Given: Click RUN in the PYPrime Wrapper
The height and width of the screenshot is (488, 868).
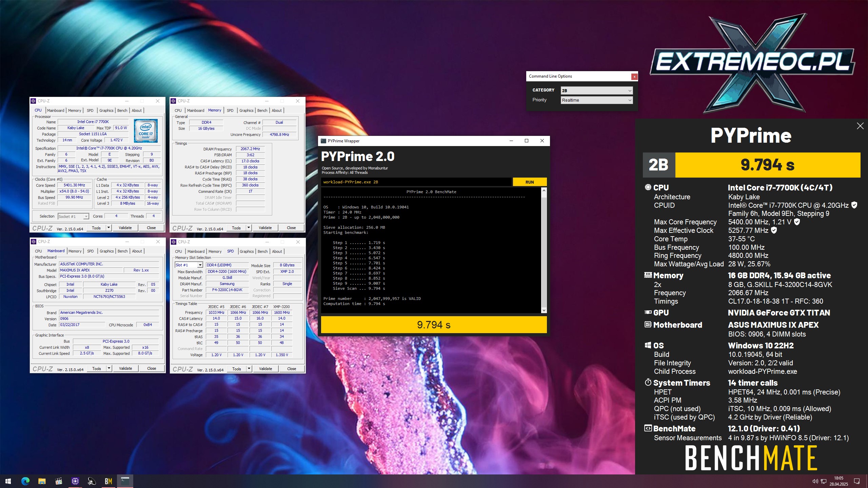Looking at the screenshot, I should pyautogui.click(x=530, y=182).
